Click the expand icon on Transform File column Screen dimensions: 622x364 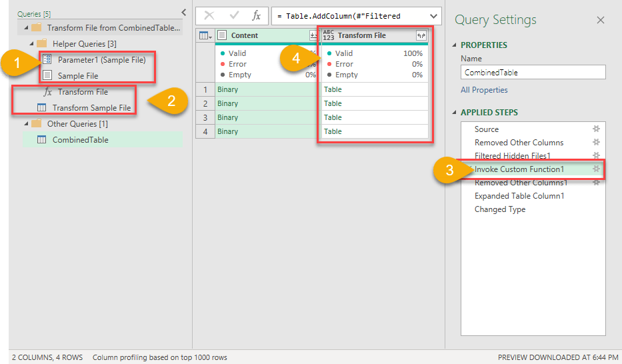point(421,35)
